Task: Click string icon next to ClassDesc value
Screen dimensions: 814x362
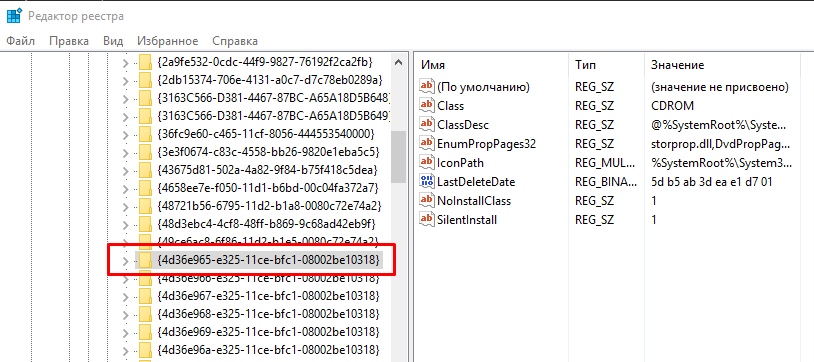Action: tap(427, 125)
